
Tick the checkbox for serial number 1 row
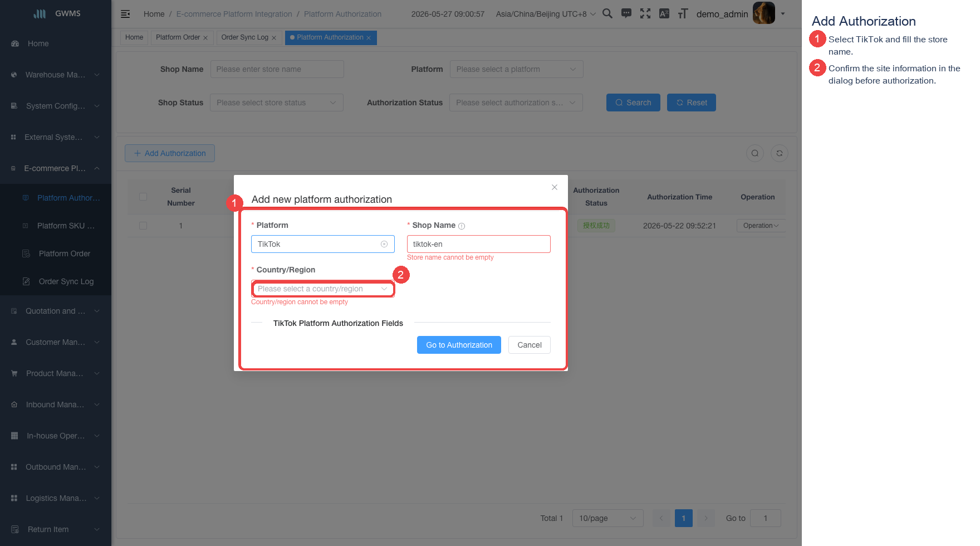click(143, 226)
